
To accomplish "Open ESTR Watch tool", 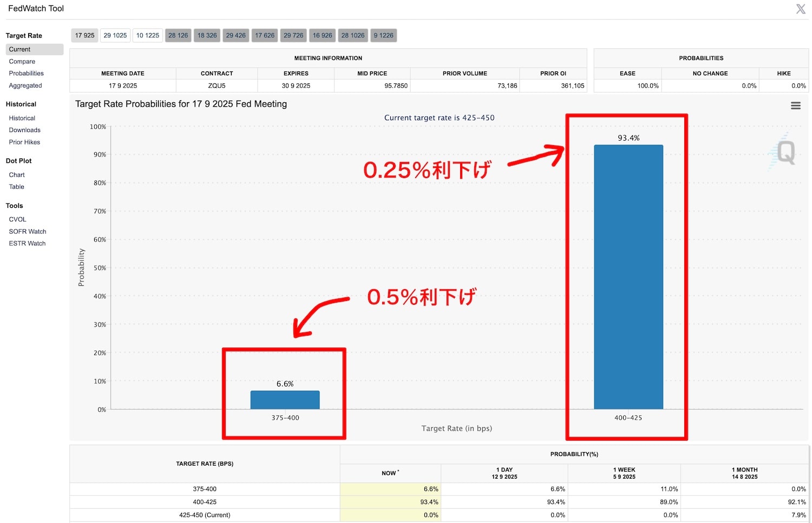I will (x=28, y=244).
